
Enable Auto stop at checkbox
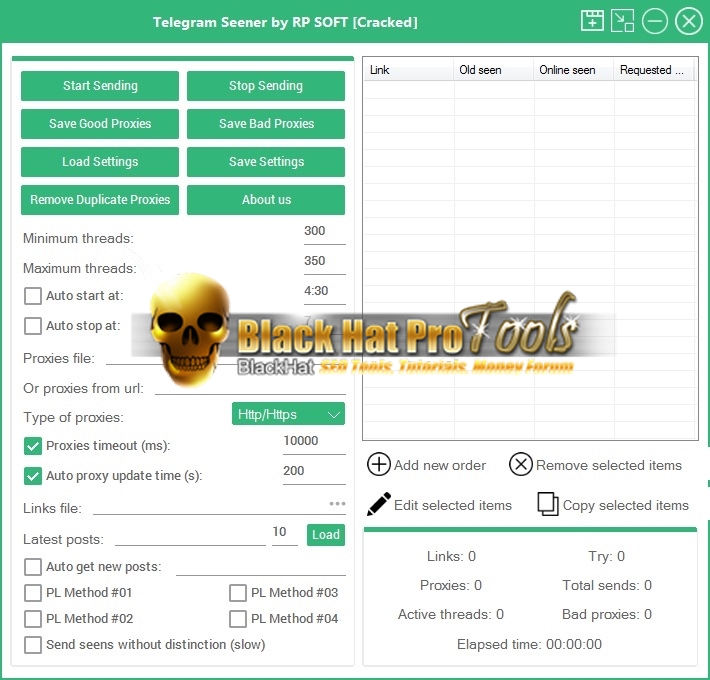click(x=33, y=326)
